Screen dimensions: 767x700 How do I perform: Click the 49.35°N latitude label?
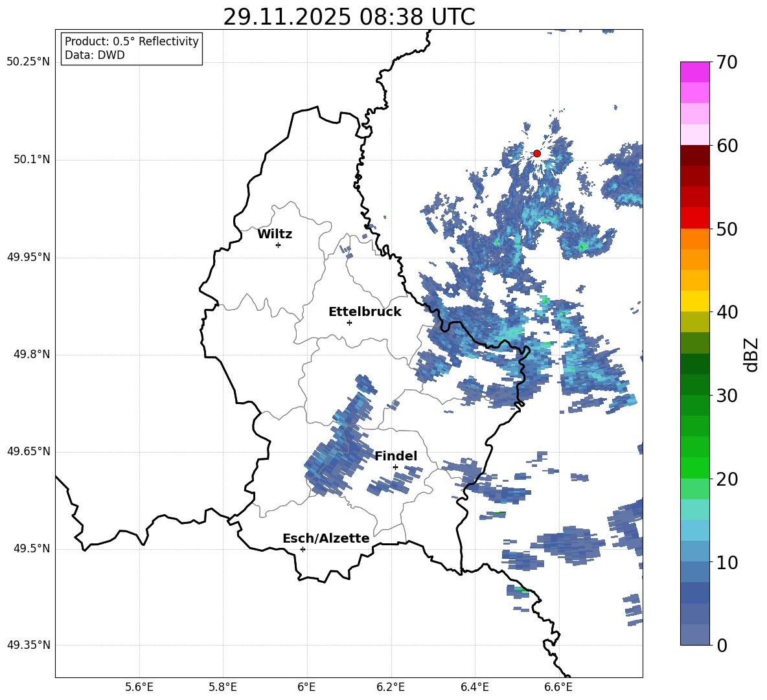29,645
